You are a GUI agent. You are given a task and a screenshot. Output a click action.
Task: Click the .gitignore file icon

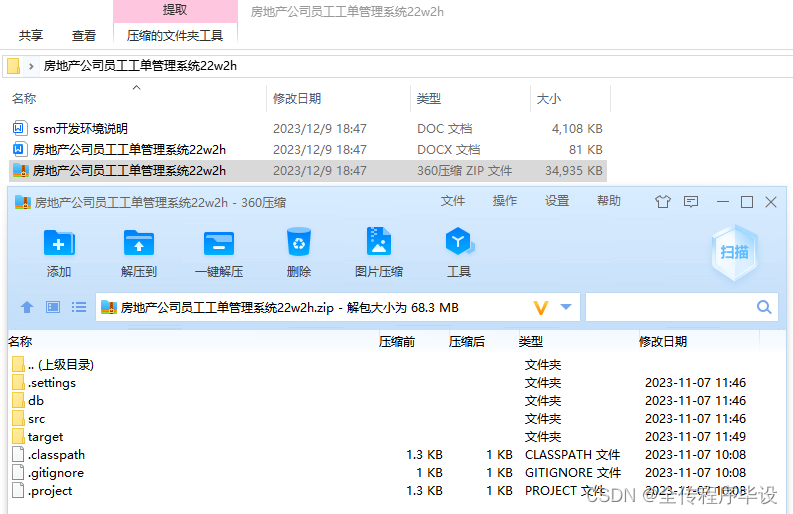click(18, 473)
